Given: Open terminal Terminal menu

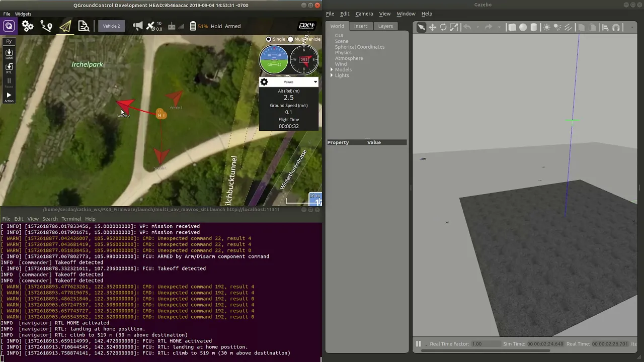Looking at the screenshot, I should [71, 219].
